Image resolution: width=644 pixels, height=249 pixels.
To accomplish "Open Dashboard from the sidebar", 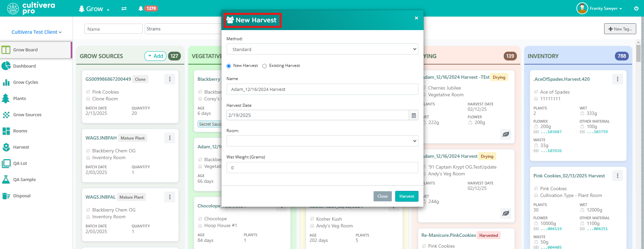I will (x=24, y=66).
